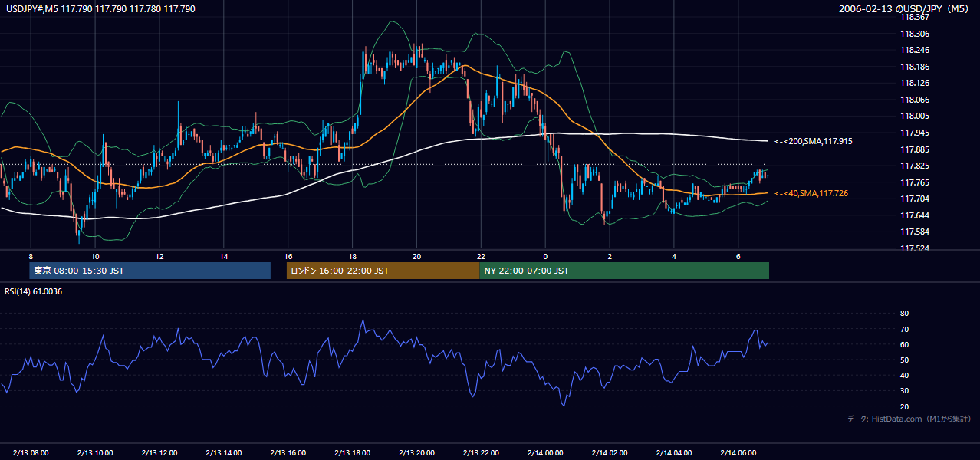Click the 2/13 22:00 time axis label
Image resolution: width=980 pixels, height=460 pixels.
click(x=481, y=452)
